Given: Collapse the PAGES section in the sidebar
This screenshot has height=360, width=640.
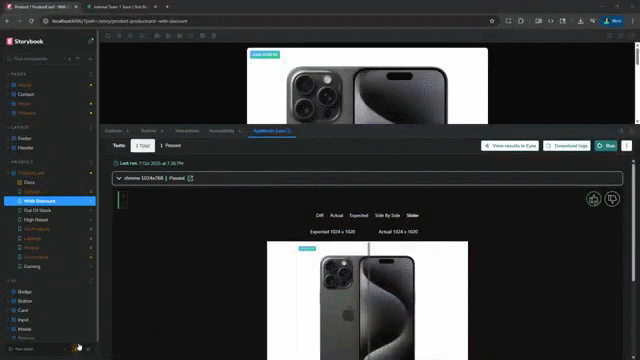Looking at the screenshot, I should click(x=17, y=74).
